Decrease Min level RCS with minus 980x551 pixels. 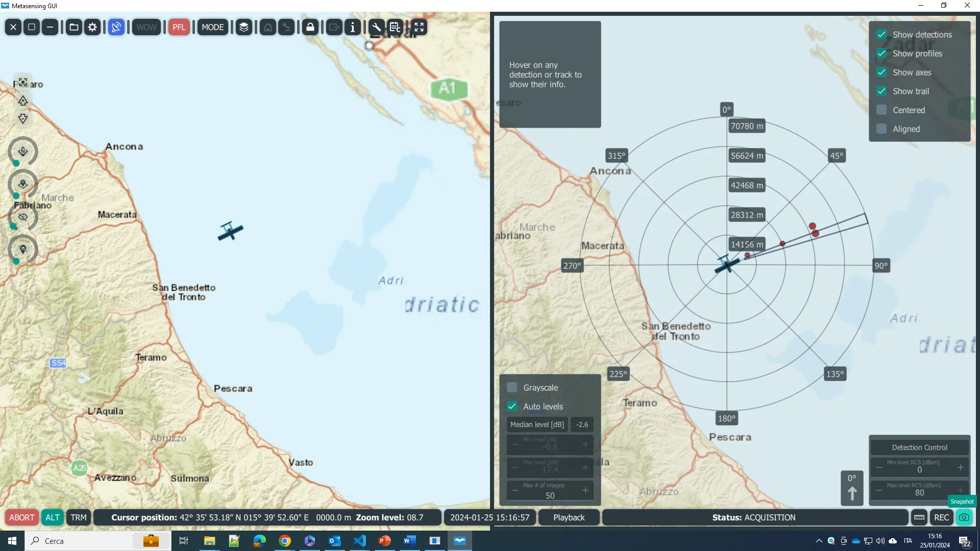click(879, 467)
